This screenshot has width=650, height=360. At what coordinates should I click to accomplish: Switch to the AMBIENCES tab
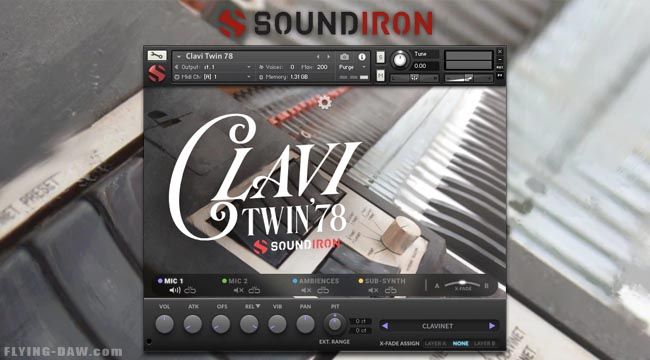[x=315, y=281]
